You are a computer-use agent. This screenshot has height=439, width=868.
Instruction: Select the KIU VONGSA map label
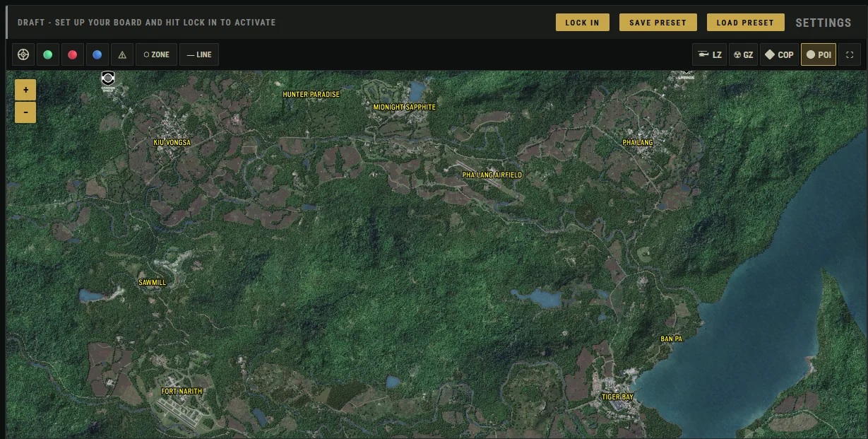click(x=172, y=142)
